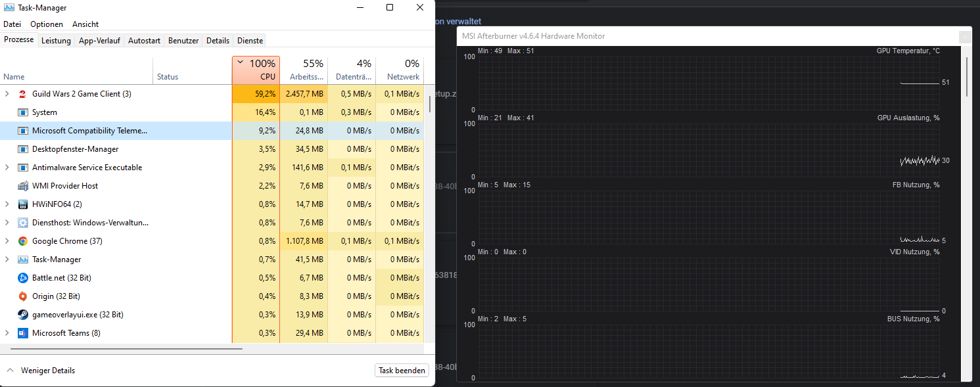Click the 16,4% CPU value for System

tap(256, 112)
